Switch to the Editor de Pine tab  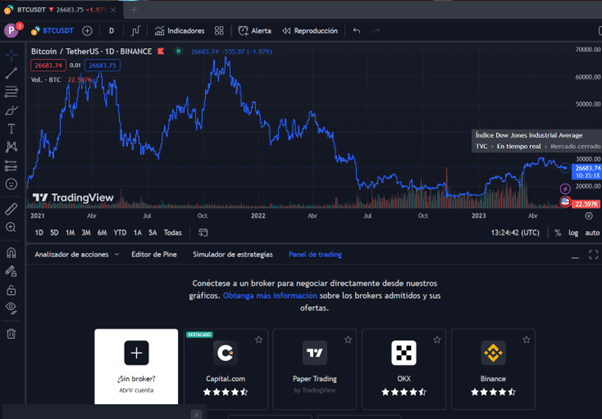[x=154, y=254]
